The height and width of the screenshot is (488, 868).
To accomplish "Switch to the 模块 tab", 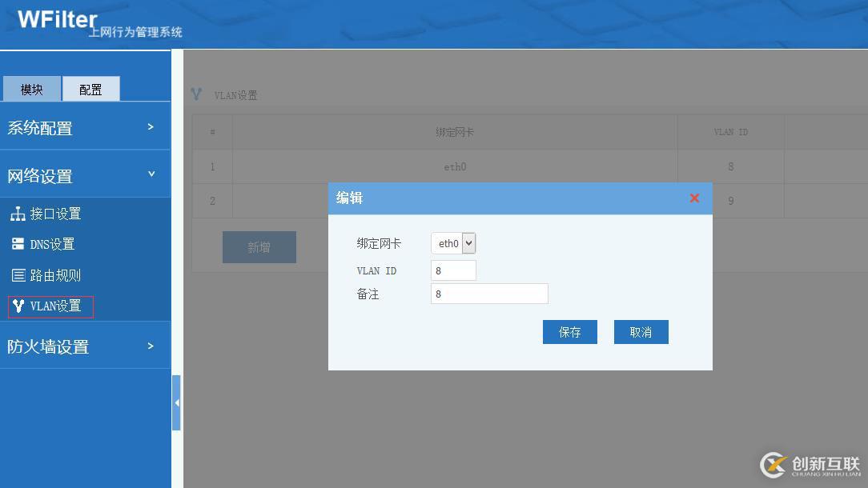I will [x=31, y=89].
